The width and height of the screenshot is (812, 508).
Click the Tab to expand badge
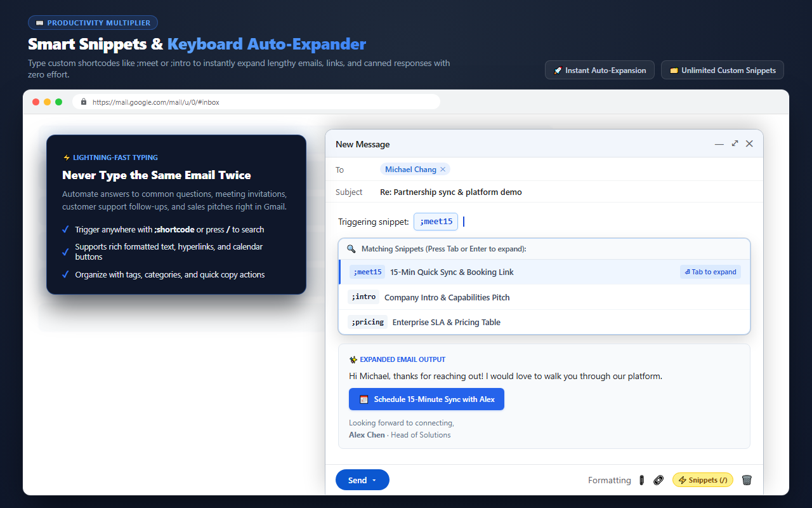coord(710,272)
